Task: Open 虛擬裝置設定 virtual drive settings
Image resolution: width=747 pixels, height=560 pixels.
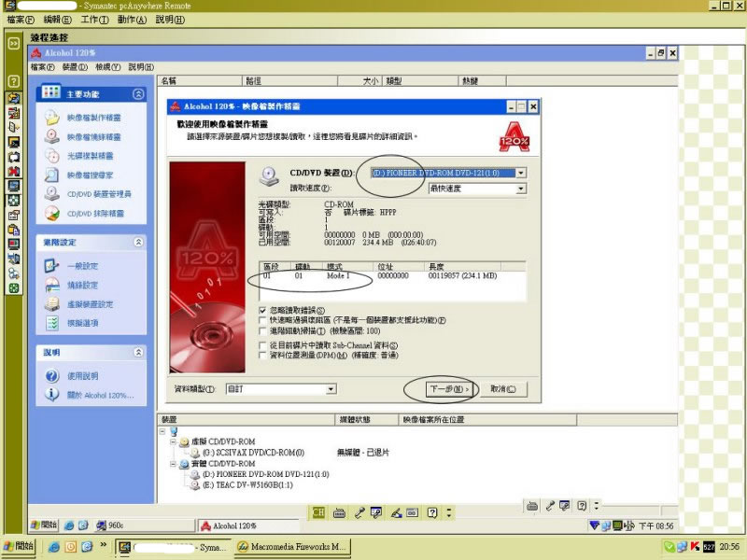Action: (x=90, y=304)
